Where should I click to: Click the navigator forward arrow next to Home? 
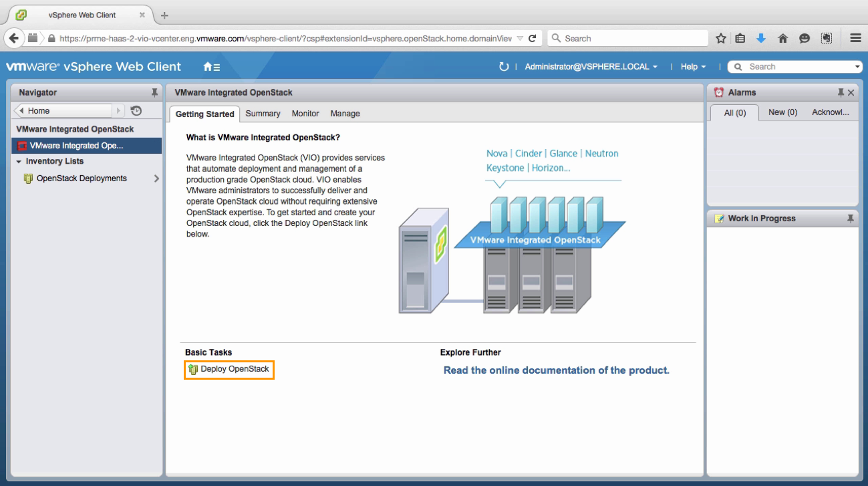[x=119, y=111]
